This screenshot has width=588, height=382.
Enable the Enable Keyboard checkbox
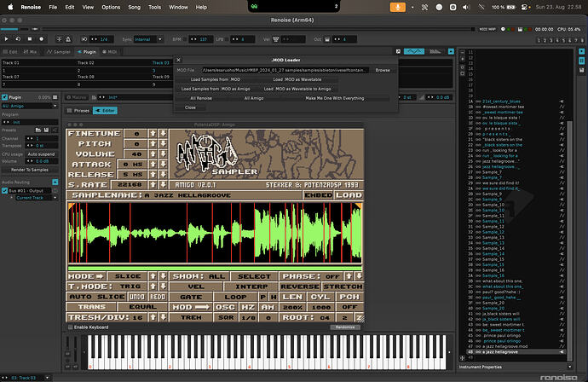tap(70, 327)
